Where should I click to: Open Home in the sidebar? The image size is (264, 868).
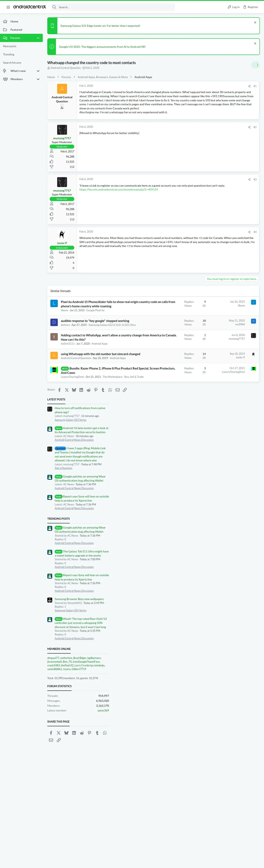coord(14,22)
